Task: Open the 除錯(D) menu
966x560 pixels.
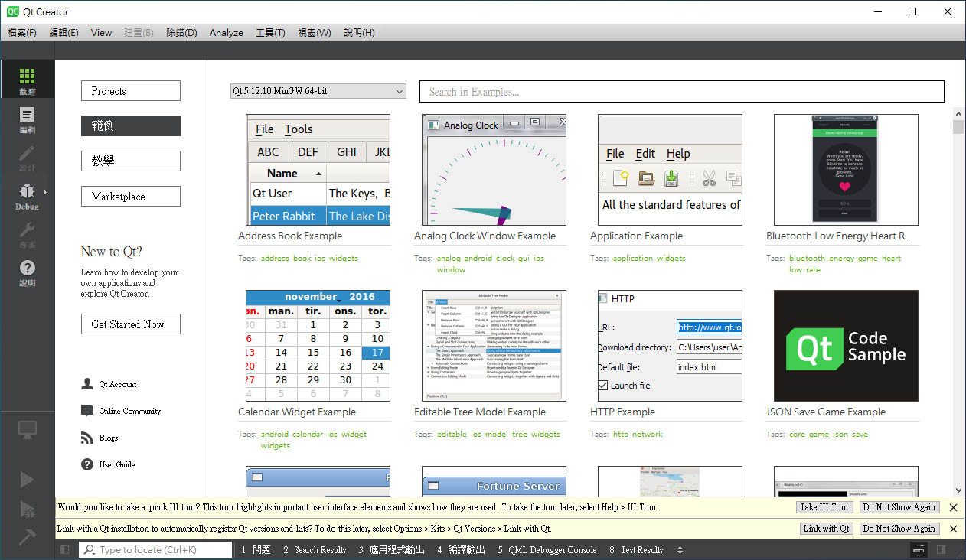Action: tap(181, 33)
